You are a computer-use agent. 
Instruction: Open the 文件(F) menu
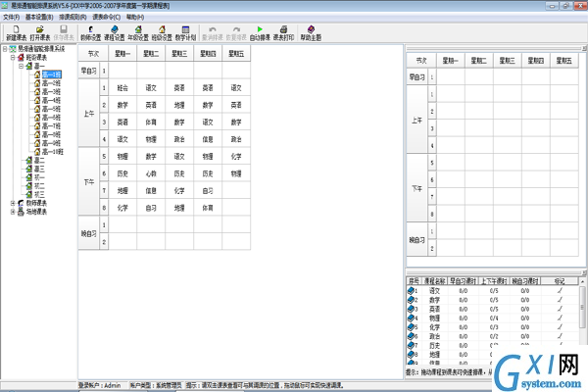[x=11, y=17]
